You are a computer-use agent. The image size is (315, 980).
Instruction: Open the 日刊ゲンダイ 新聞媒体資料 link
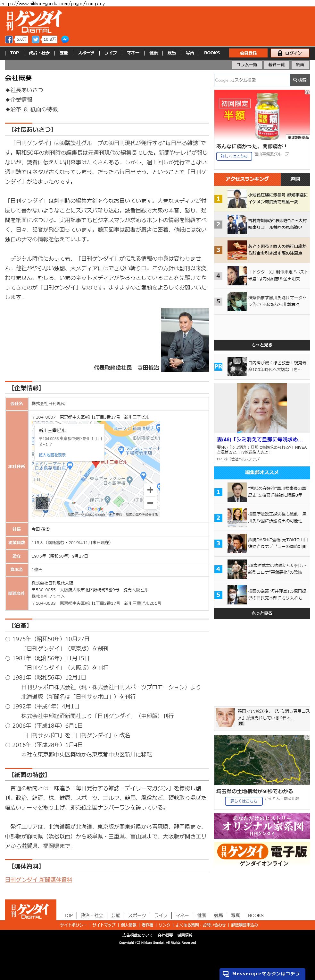pyautogui.click(x=38, y=880)
